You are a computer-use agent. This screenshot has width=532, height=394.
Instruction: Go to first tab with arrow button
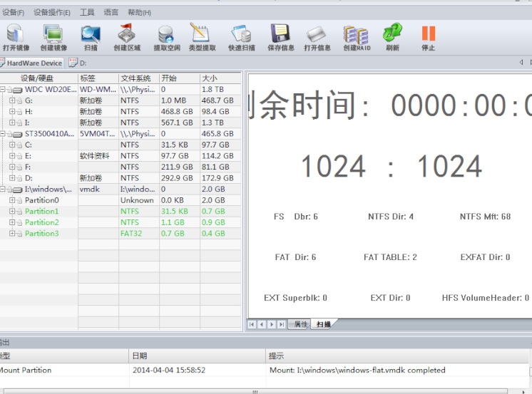click(x=252, y=324)
